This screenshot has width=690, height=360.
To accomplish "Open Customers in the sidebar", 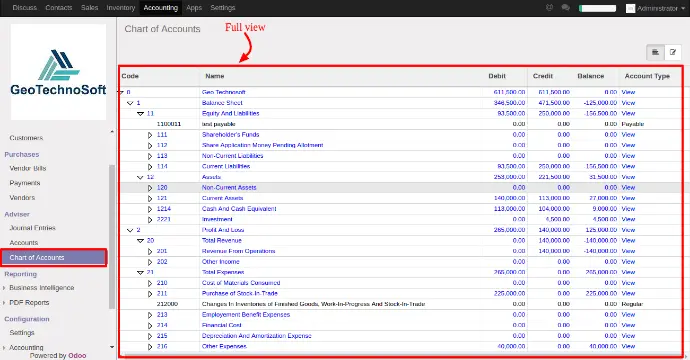I will 26,138.
